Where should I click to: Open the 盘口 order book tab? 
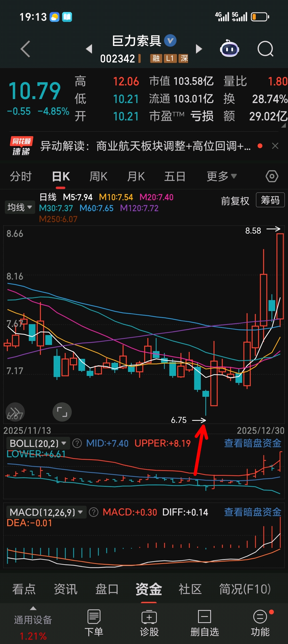[x=107, y=589]
